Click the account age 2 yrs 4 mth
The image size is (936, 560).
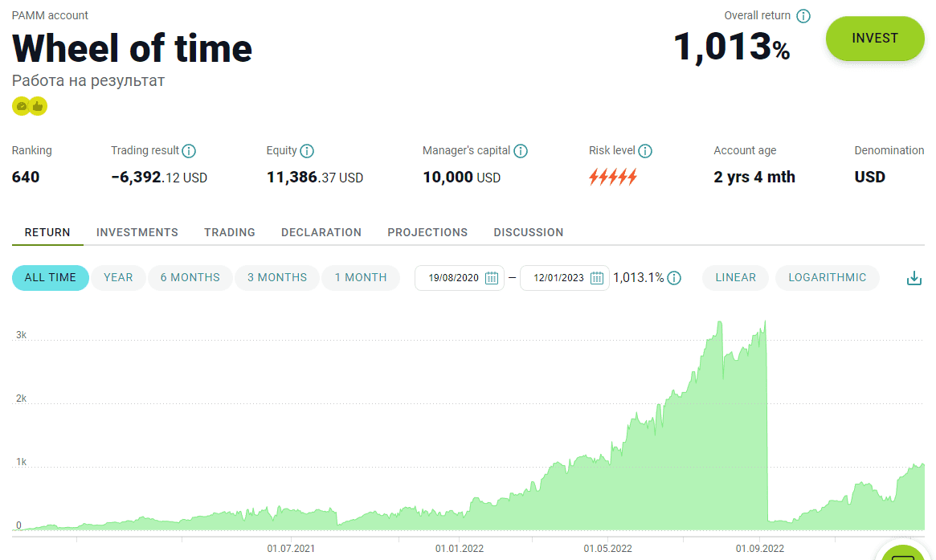pos(754,178)
